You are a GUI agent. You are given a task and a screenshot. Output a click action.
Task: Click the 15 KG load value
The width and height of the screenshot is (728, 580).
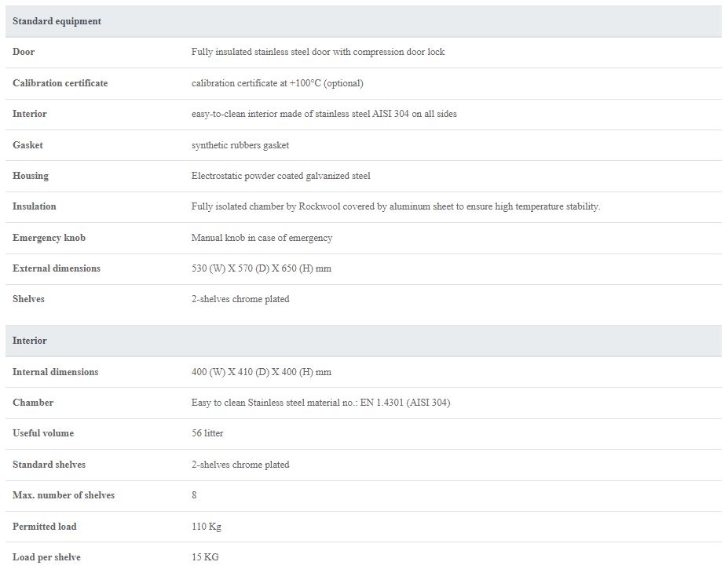coord(205,557)
